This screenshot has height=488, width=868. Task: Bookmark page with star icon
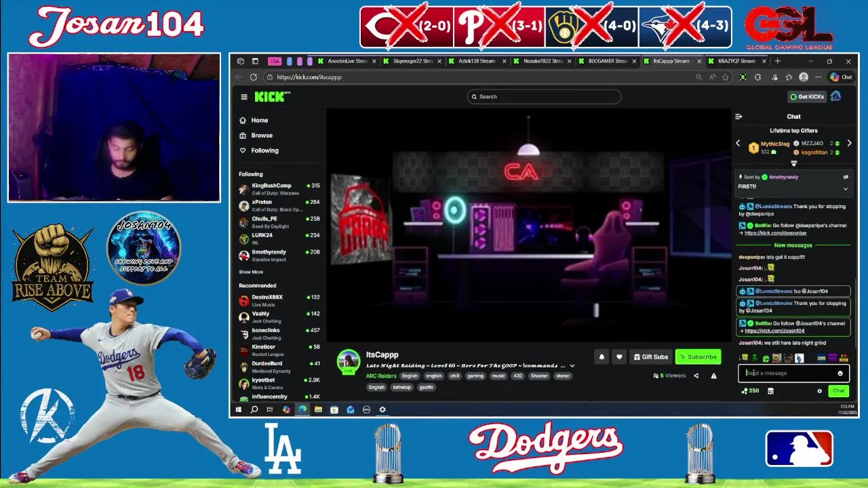[725, 77]
